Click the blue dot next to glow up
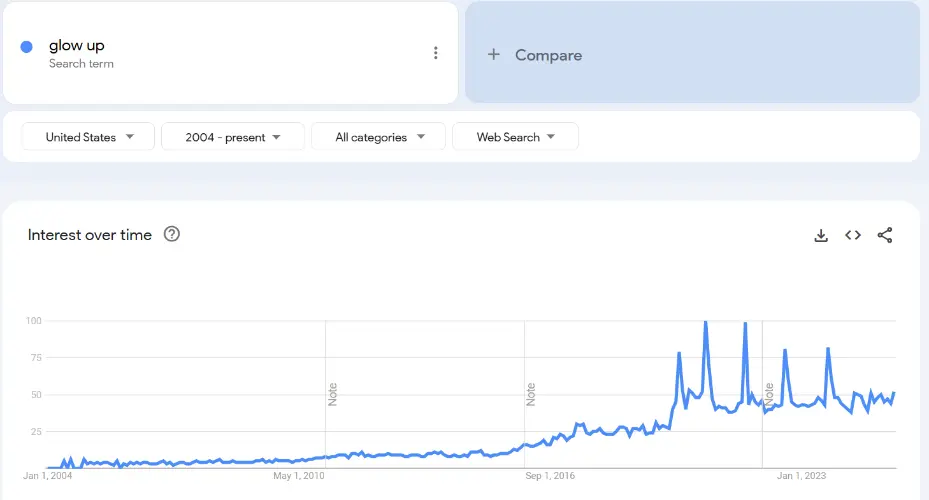This screenshot has width=929, height=500. pos(27,46)
